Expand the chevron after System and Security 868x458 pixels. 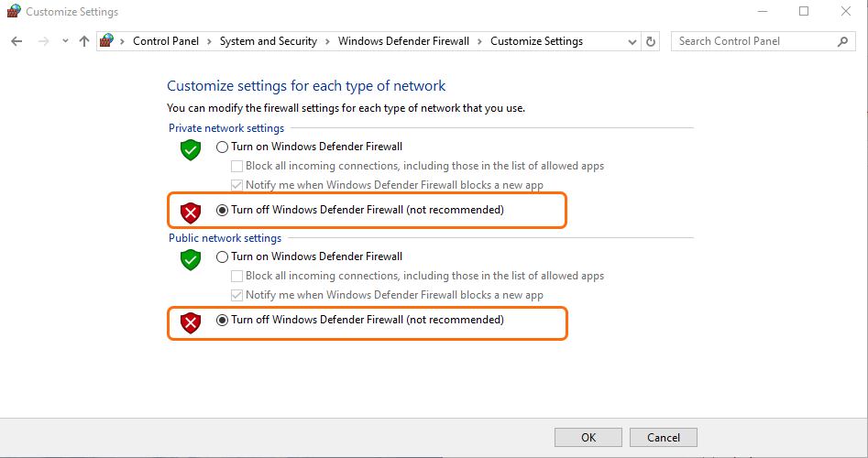click(x=328, y=41)
